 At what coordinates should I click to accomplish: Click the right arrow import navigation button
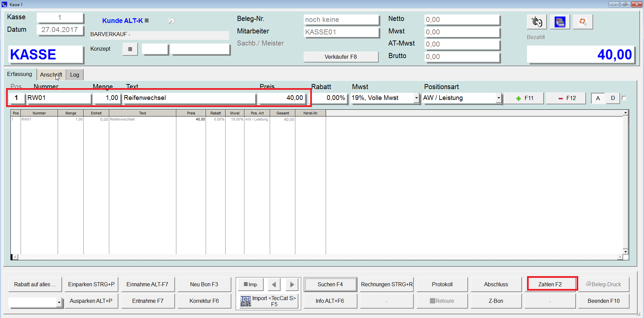[x=292, y=285]
